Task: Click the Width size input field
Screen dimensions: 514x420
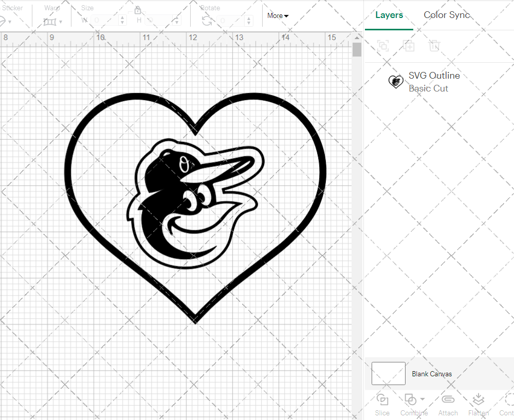Action: pyautogui.click(x=105, y=21)
